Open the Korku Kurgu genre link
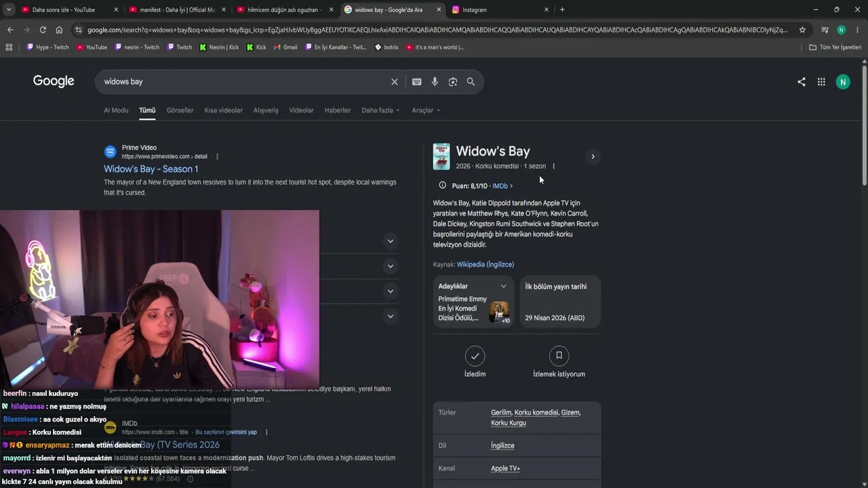The image size is (868, 488). point(509,423)
